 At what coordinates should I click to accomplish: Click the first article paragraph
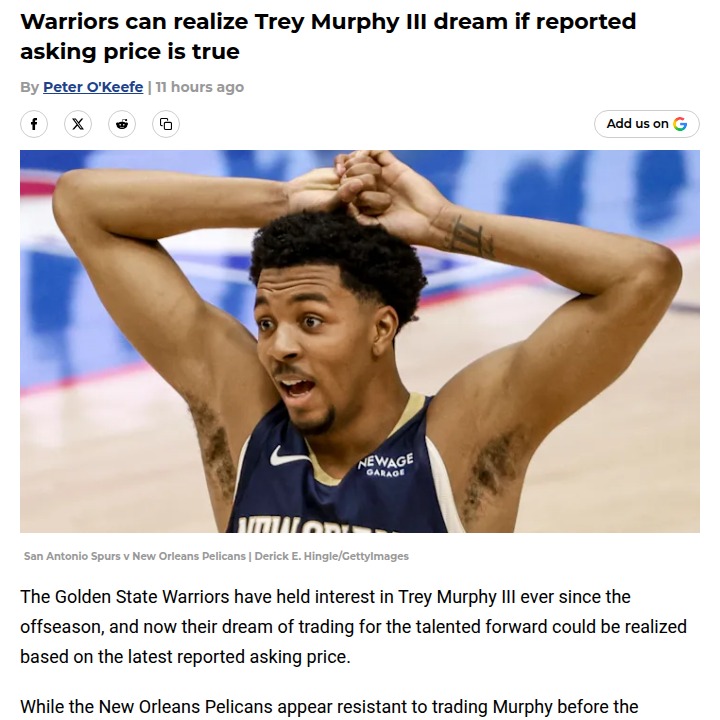coord(353,627)
